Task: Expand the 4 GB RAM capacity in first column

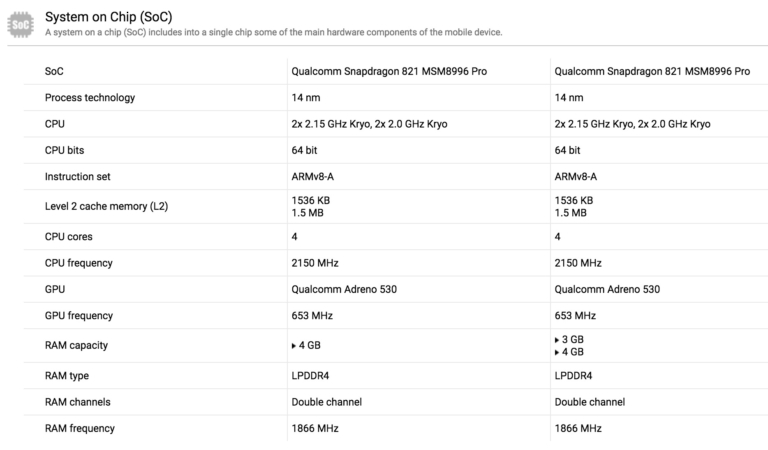Action: [306, 346]
